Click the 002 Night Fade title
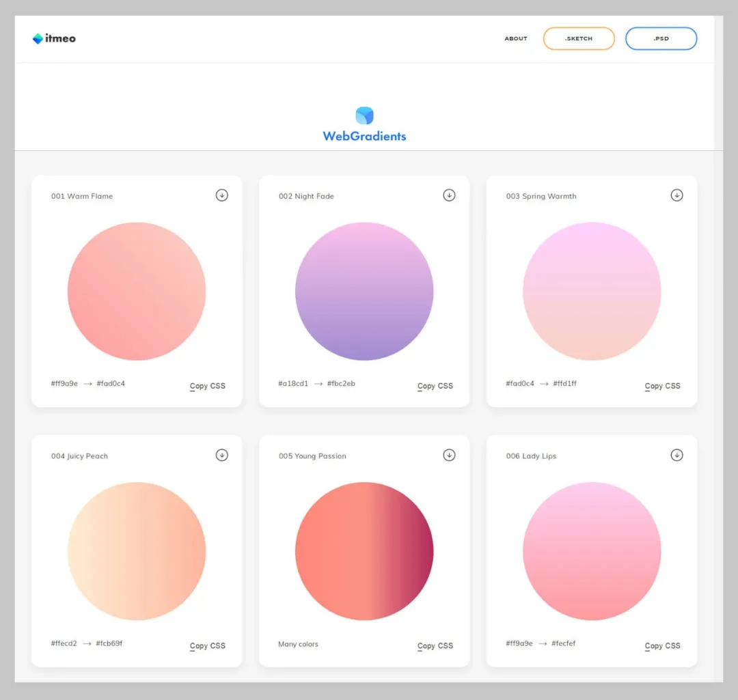The height and width of the screenshot is (700, 738). click(306, 196)
